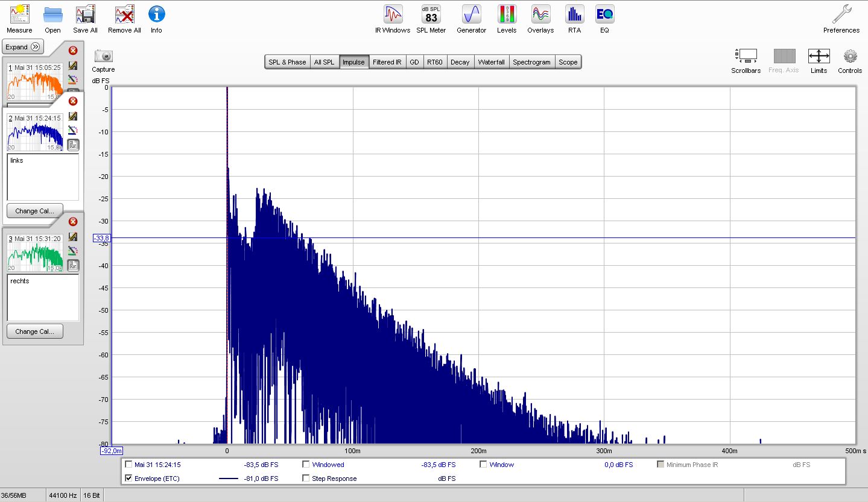Toggle notes panel for measurement 2
Screen dimensions: 868x502
click(x=73, y=145)
